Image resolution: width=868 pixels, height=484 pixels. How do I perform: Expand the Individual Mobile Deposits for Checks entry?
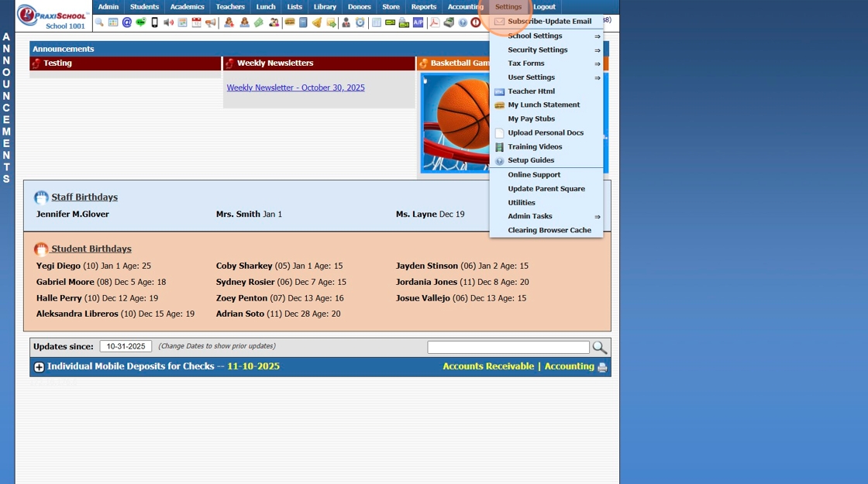point(39,367)
